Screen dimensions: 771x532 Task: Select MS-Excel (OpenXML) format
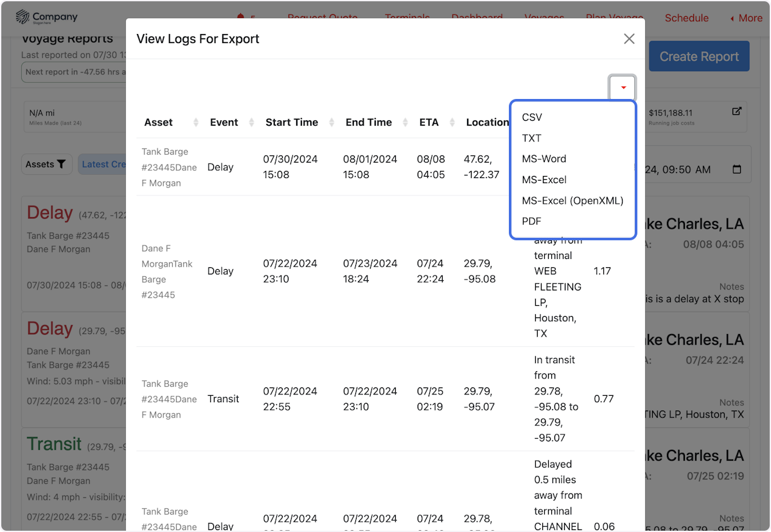coord(572,200)
